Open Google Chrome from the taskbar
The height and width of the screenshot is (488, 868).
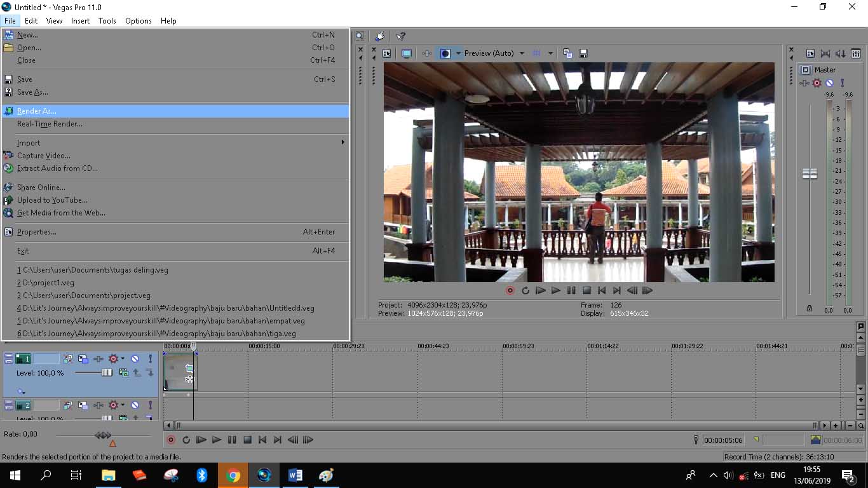click(x=233, y=475)
